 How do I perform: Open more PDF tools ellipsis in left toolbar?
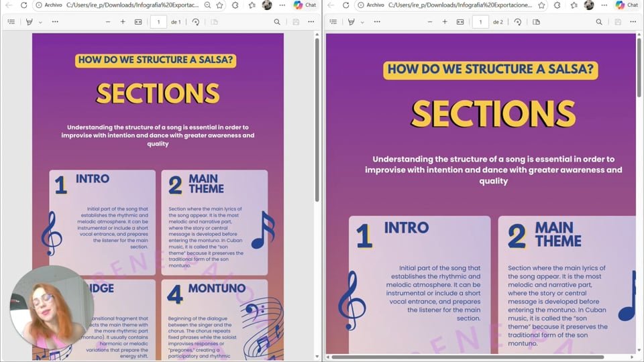click(55, 21)
